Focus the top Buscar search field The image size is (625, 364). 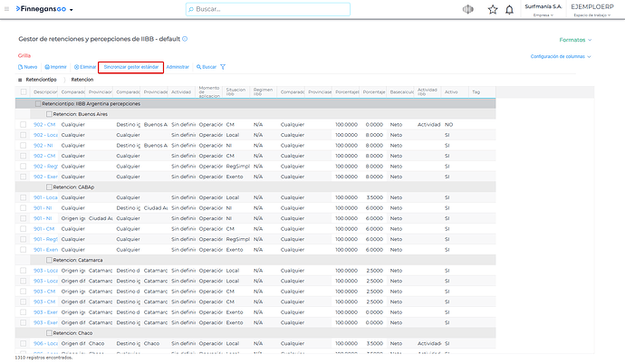pyautogui.click(x=268, y=9)
